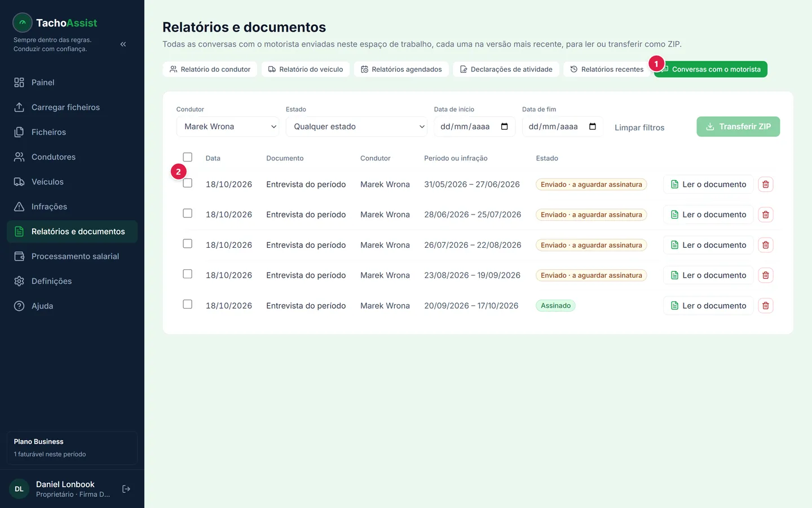Delete the 26/07/2026 – 22/08/2026 row via trash icon

click(766, 245)
